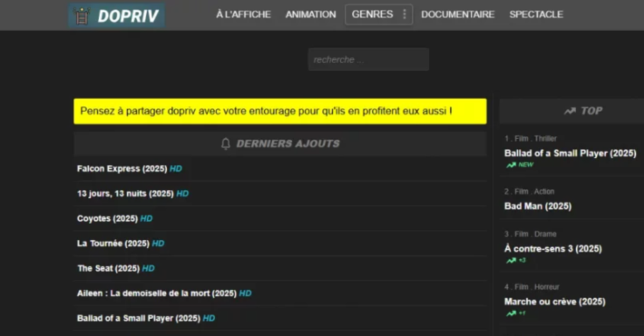Viewport: 644px width, 336px height.
Task: Open the À L'AFFICHE section
Action: point(243,14)
